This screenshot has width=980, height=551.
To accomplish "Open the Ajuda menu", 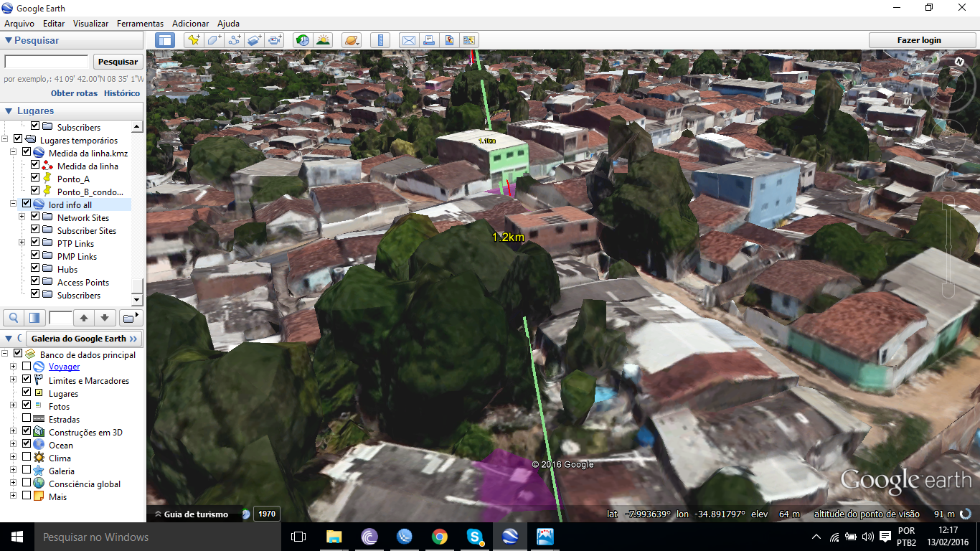I will pyautogui.click(x=228, y=24).
